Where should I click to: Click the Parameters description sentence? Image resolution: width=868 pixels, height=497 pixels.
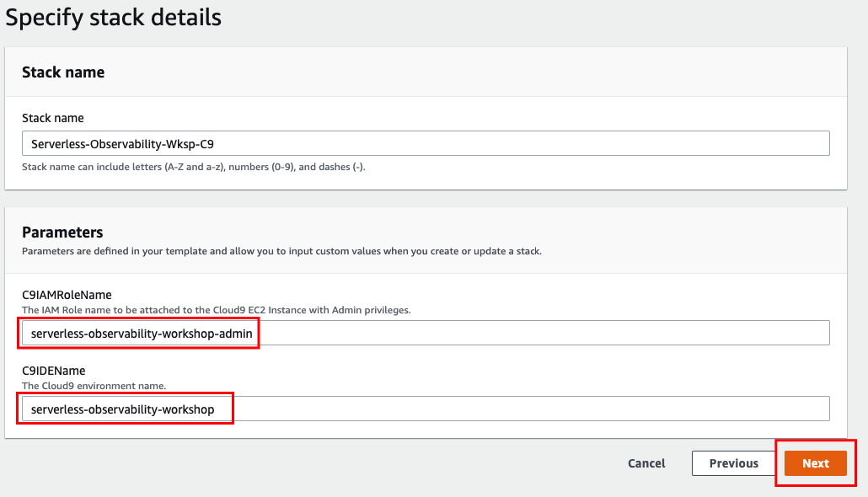(x=281, y=251)
